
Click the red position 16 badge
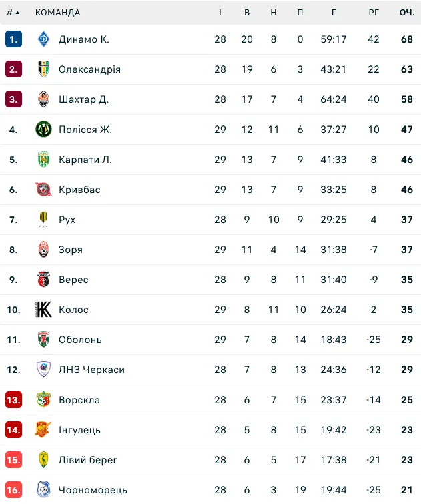tap(13, 490)
